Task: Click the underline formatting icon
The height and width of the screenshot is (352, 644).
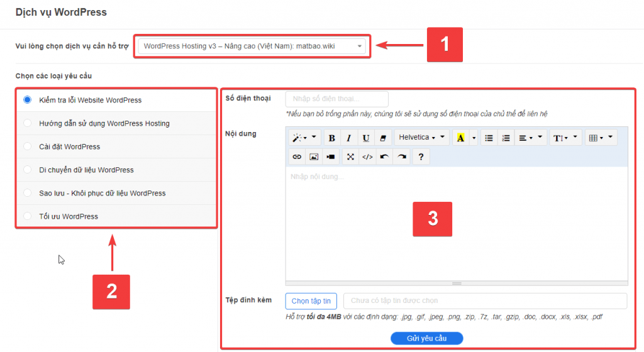Action: (x=365, y=138)
